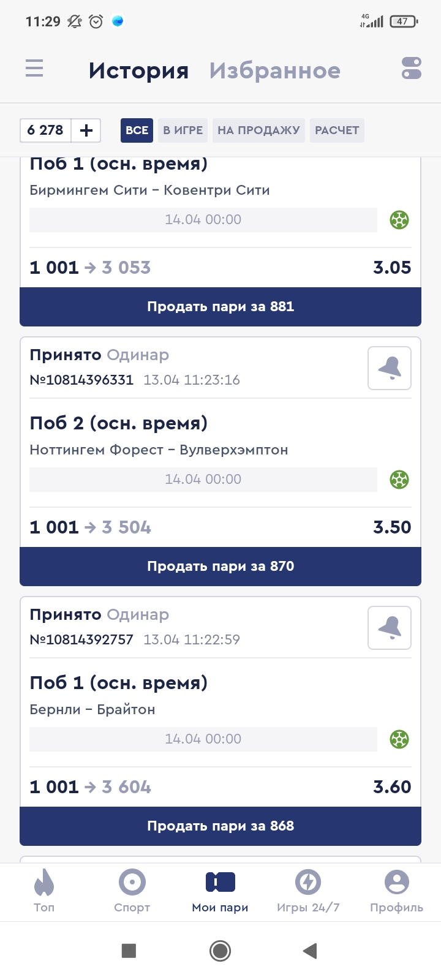This screenshot has height=980, width=441.
Task: Toggle the view switch in the header
Action: click(x=412, y=68)
